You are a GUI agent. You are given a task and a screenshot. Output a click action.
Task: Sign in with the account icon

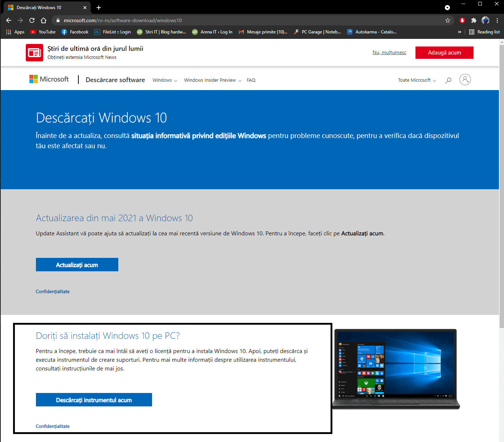point(465,80)
